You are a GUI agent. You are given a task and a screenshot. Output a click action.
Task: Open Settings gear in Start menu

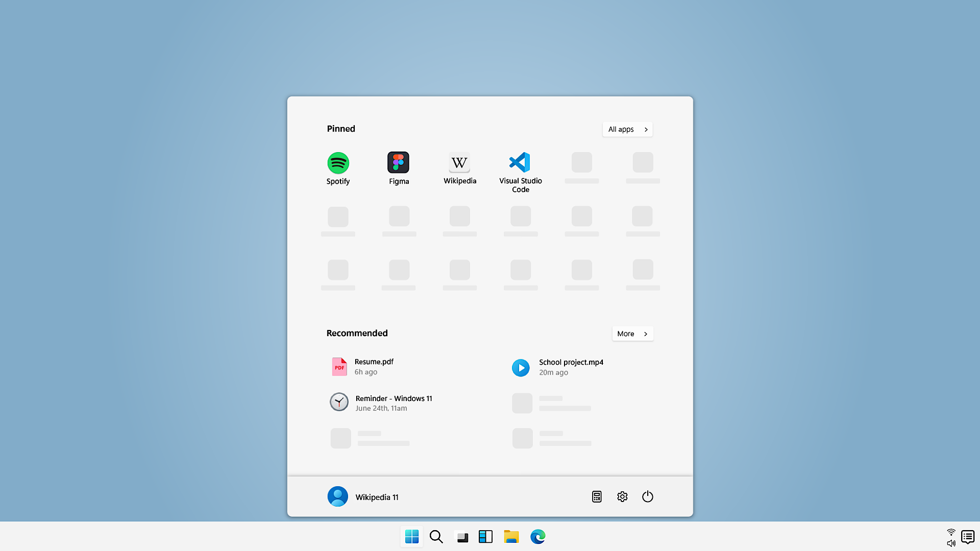[622, 496]
